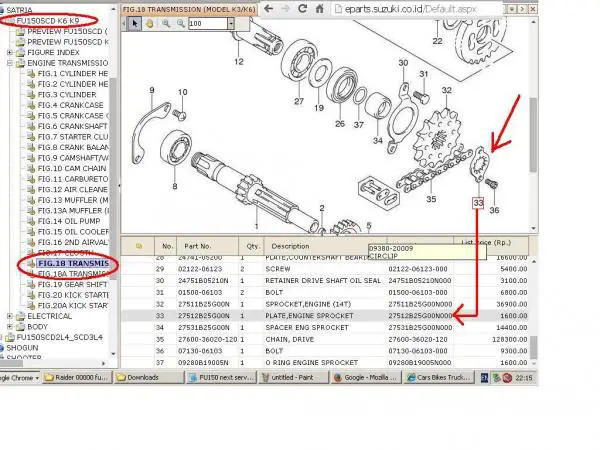Click the FIG.9 CAMSHAFT document icon
The width and height of the screenshot is (600, 450).
click(31, 158)
